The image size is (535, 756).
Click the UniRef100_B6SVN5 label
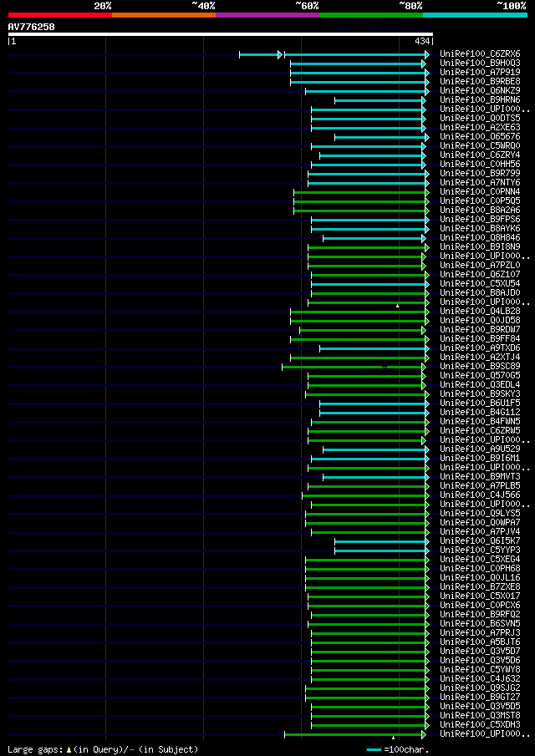click(x=480, y=624)
